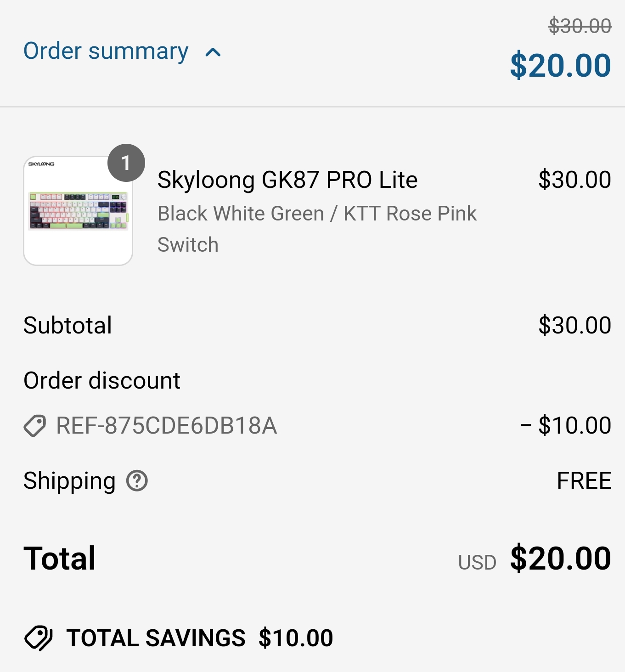Open the Shipping help question-mark icon

pos(137,481)
